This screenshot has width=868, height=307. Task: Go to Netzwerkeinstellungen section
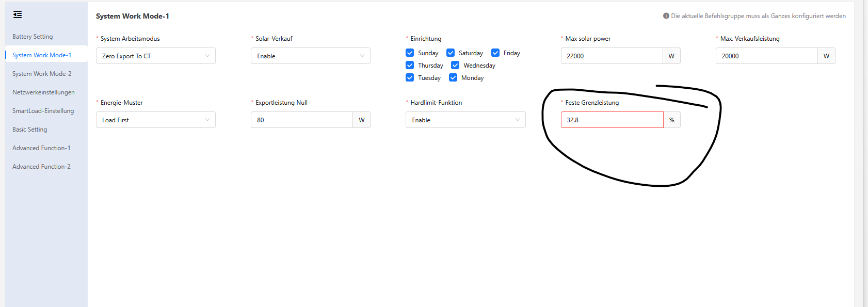click(x=43, y=92)
